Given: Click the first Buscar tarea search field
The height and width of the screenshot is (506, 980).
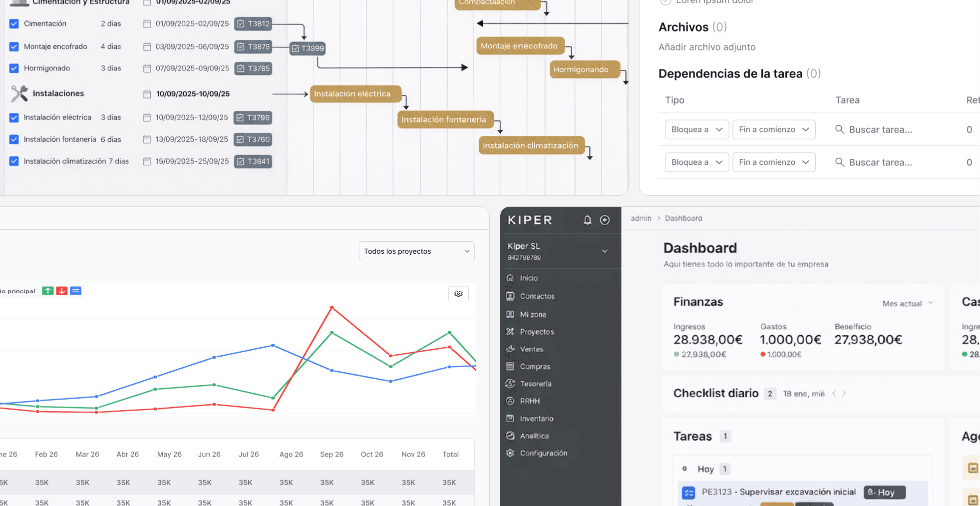Looking at the screenshot, I should [x=880, y=130].
